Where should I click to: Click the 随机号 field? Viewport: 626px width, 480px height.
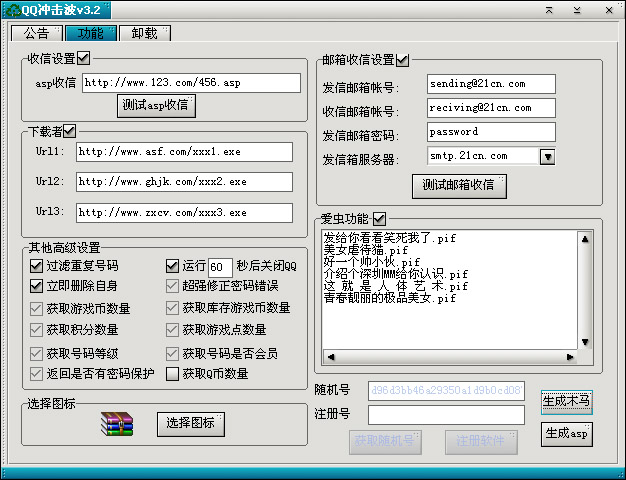pyautogui.click(x=446, y=391)
